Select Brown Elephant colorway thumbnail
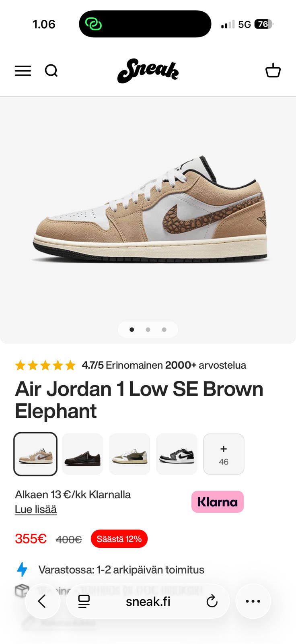 coord(35,454)
